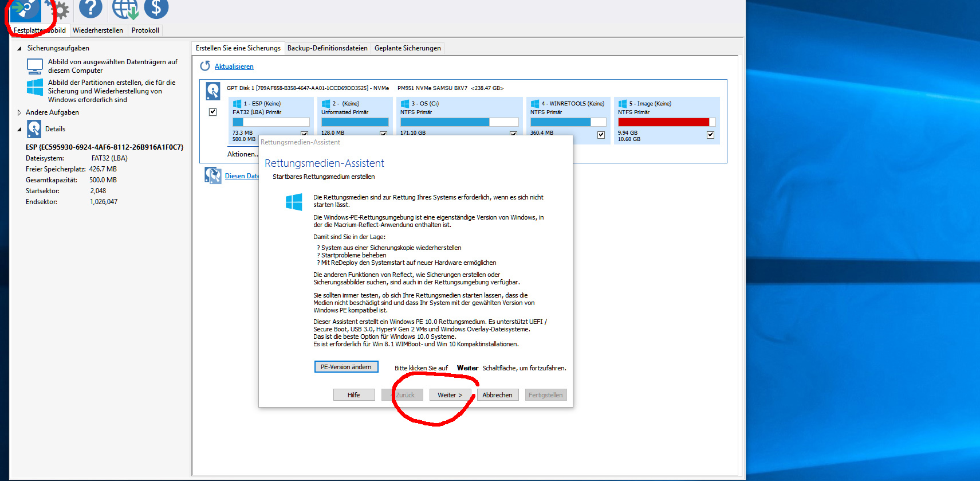Click the PE-Version ändern button

pyautogui.click(x=346, y=367)
